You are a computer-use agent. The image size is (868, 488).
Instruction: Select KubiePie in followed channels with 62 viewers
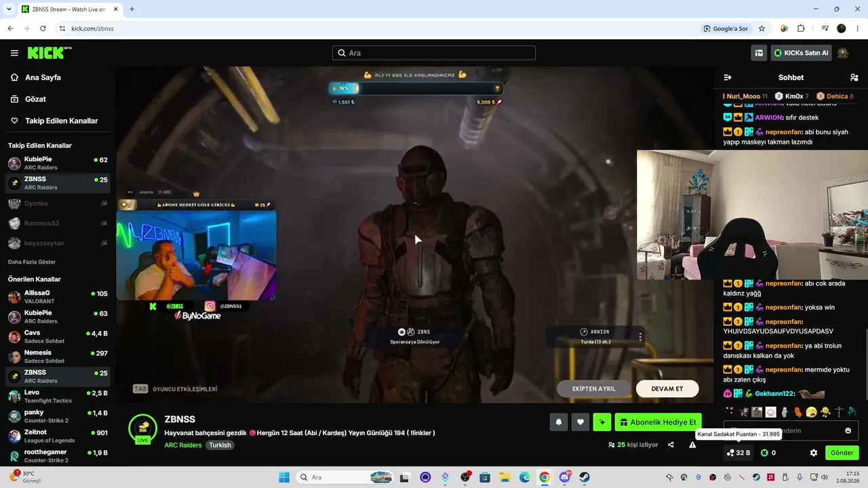58,163
